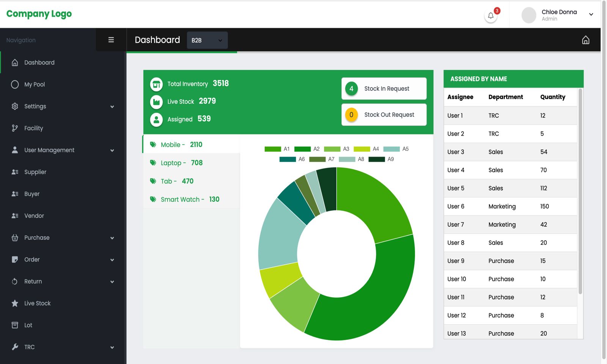Click the notification bell icon
Viewport: 607px width, 364px height.
coord(491,16)
